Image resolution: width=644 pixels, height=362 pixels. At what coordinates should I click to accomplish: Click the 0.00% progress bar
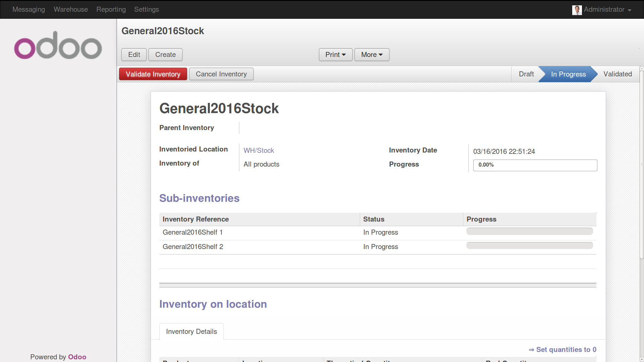[x=535, y=165]
